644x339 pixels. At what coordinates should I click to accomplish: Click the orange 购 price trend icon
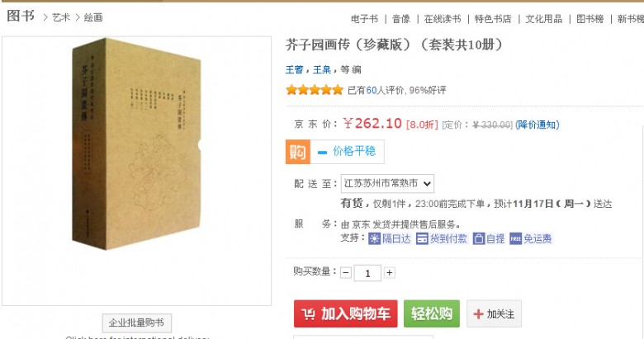[x=298, y=152]
